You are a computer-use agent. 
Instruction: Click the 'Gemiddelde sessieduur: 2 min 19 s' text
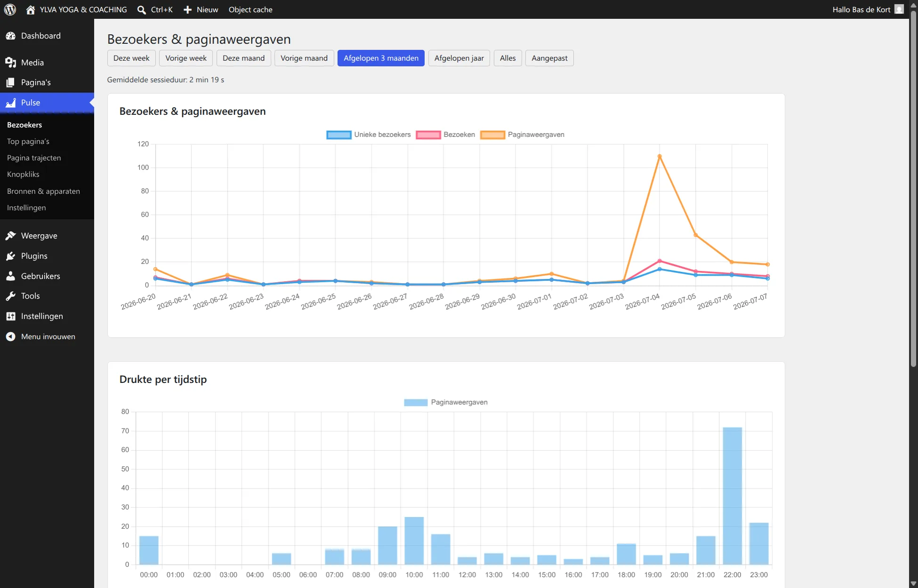(x=166, y=80)
